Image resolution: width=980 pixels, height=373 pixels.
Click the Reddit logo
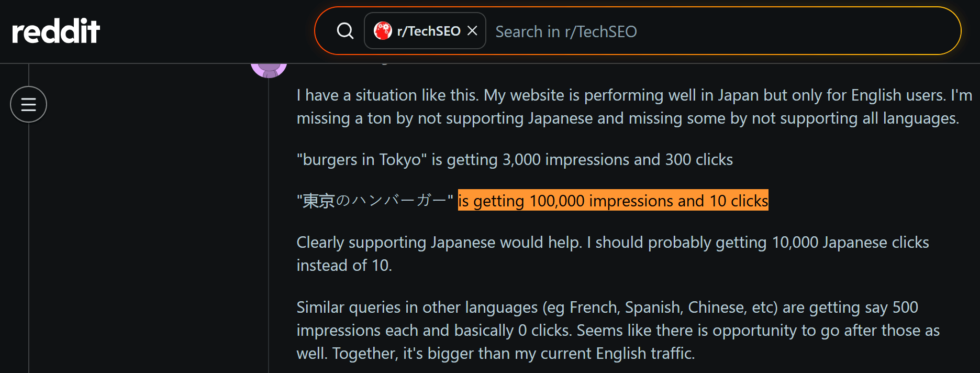55,31
